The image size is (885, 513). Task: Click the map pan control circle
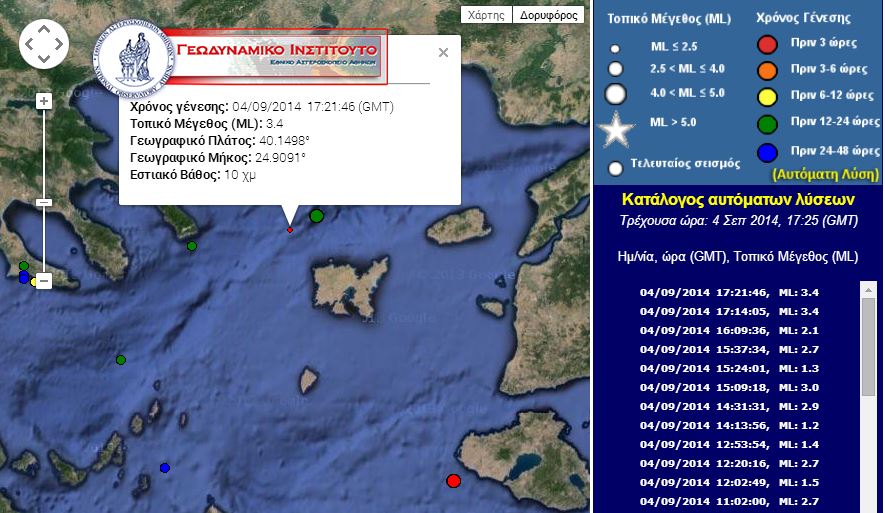click(x=44, y=43)
